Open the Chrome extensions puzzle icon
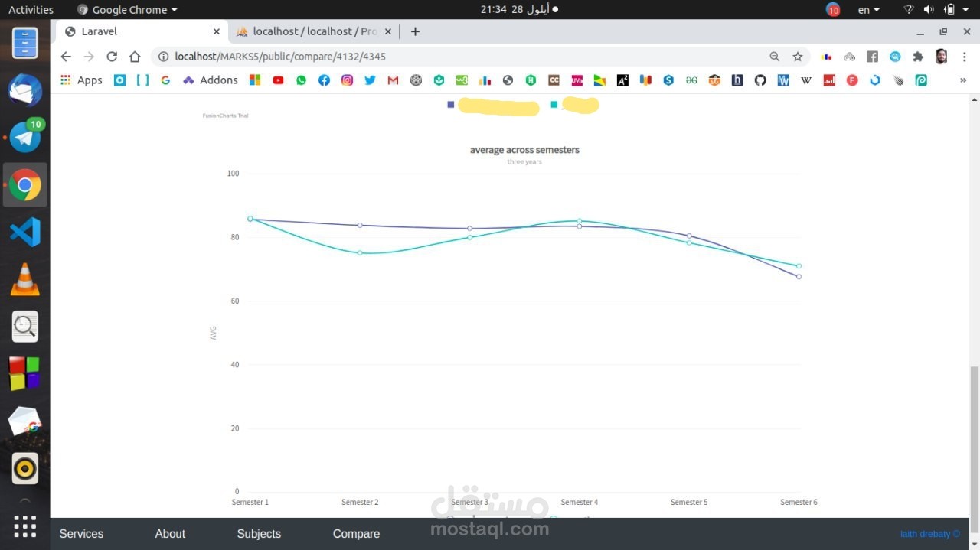Image resolution: width=980 pixels, height=550 pixels. [918, 57]
